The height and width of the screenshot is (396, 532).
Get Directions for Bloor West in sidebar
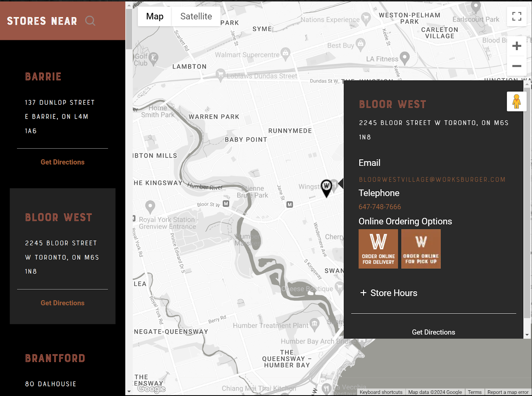coord(63,303)
